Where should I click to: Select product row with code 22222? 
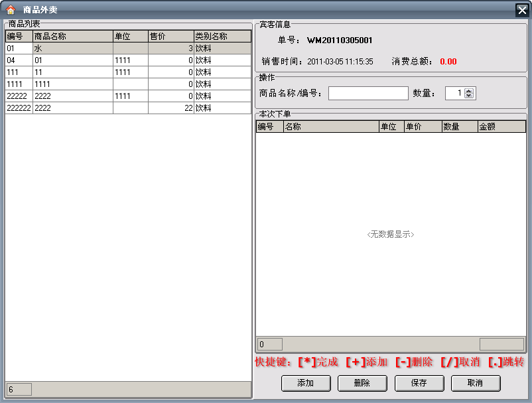(128, 96)
